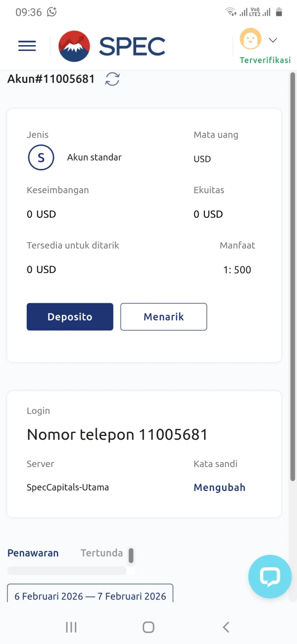Tap the yellow profile avatar
The width and height of the screenshot is (297, 644).
[x=250, y=40]
